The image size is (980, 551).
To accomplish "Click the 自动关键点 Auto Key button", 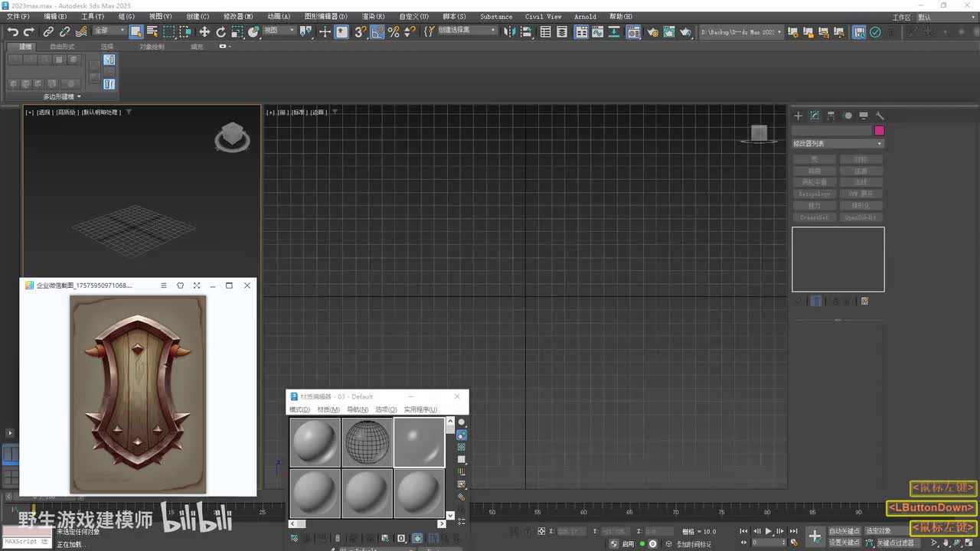I will pos(844,531).
